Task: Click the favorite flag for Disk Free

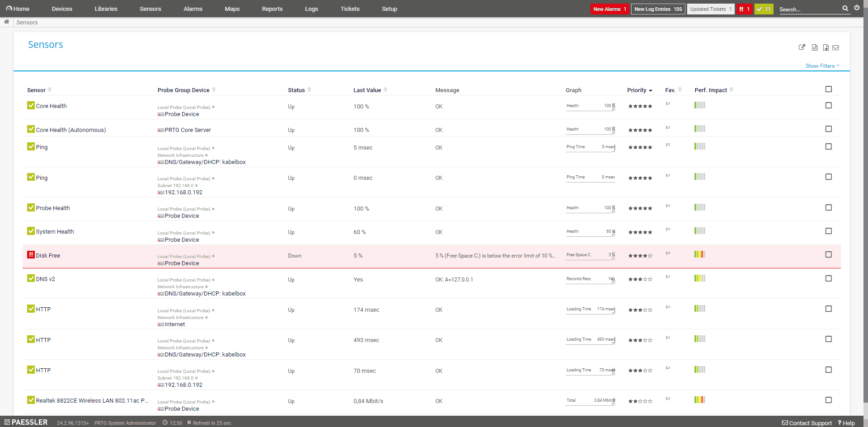Action: coord(668,253)
